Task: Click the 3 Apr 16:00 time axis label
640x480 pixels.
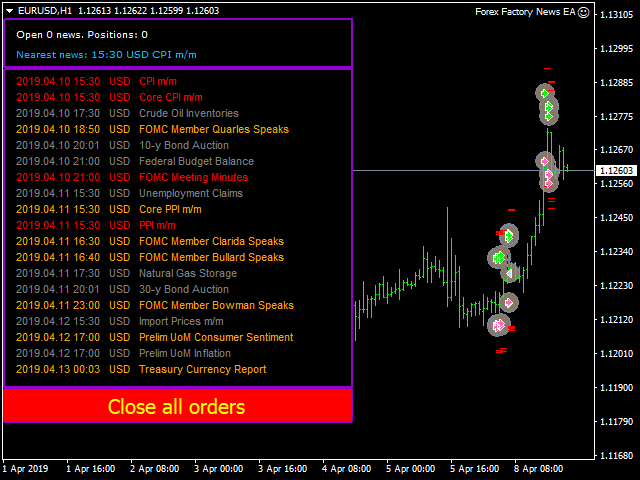Action: [282, 469]
